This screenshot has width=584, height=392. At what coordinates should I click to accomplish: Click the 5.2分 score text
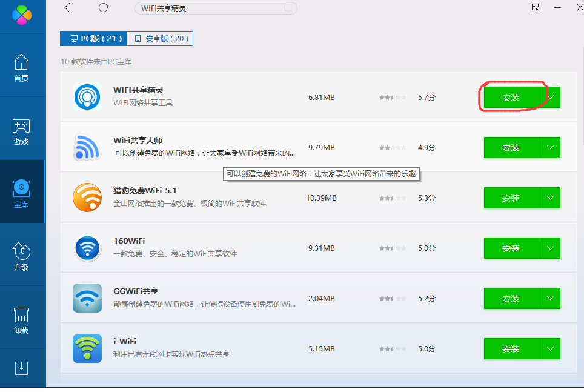click(x=426, y=299)
